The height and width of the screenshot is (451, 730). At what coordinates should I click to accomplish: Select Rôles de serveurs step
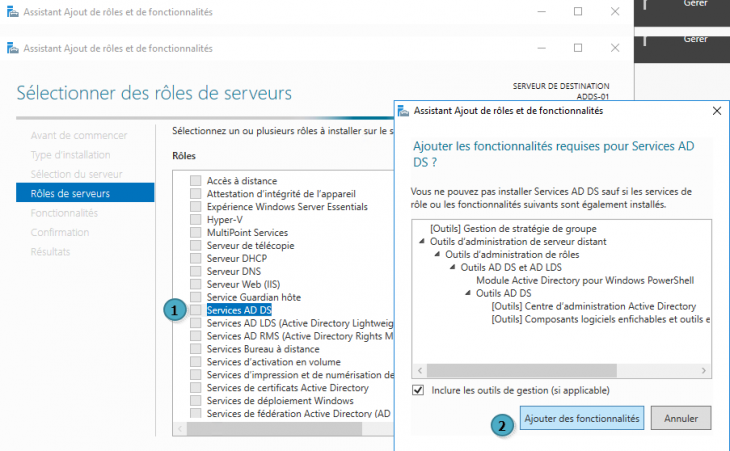pyautogui.click(x=85, y=193)
